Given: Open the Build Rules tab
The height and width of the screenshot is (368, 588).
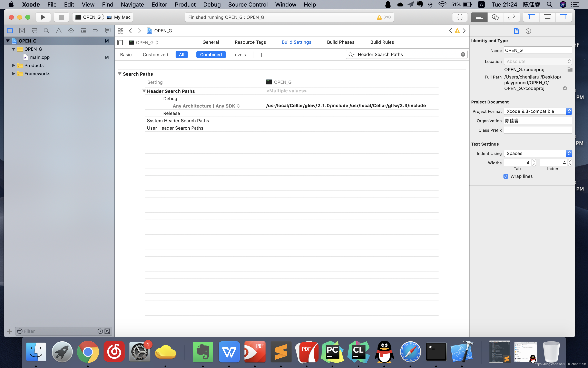Looking at the screenshot, I should [x=382, y=42].
